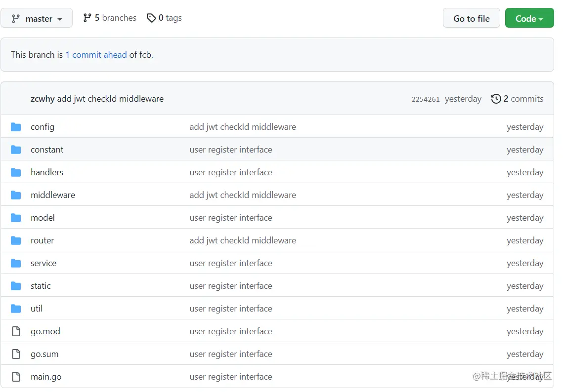View the 5 branches list
The width and height of the screenshot is (563, 392).
tap(115, 18)
